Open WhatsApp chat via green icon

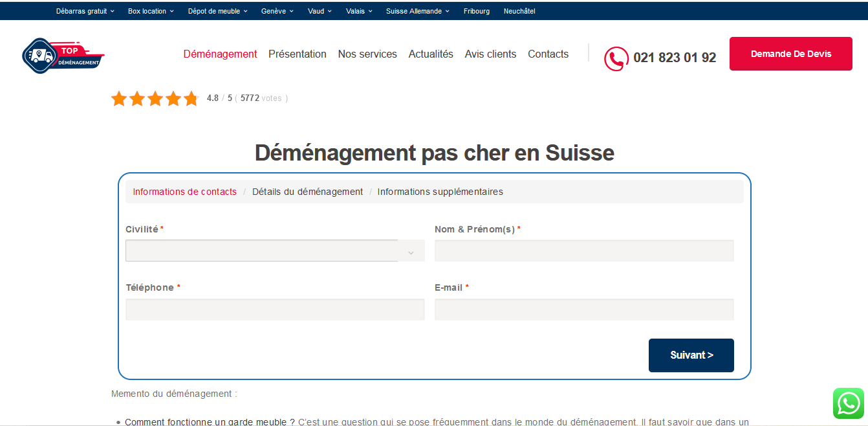(848, 403)
